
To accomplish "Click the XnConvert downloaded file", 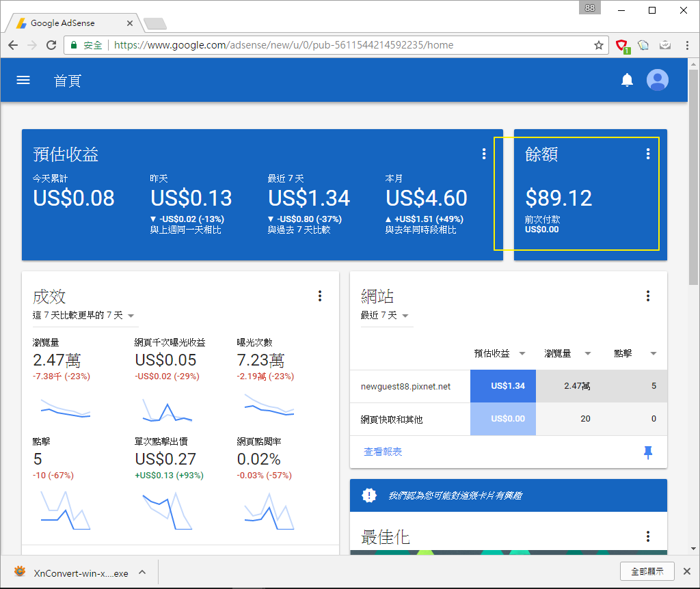I will point(71,573).
